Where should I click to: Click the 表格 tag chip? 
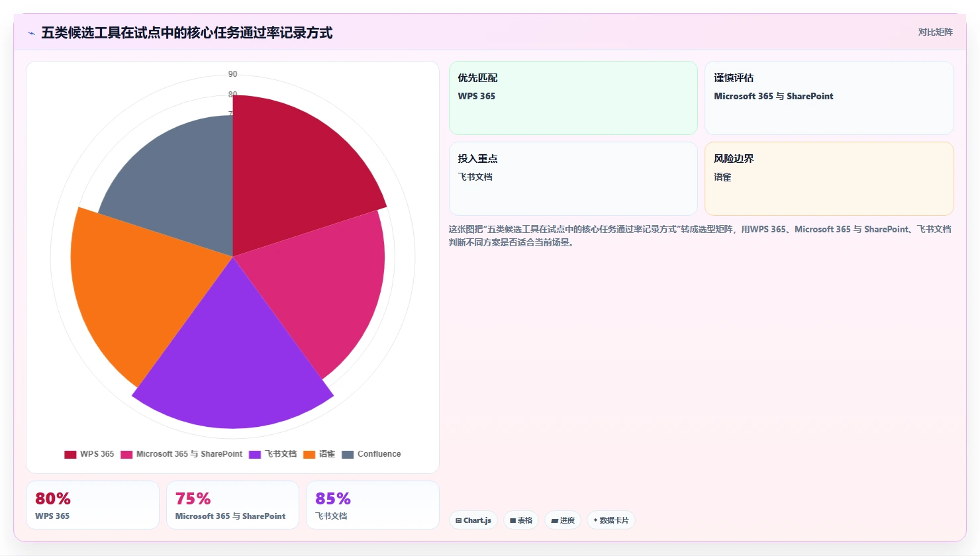pyautogui.click(x=521, y=520)
